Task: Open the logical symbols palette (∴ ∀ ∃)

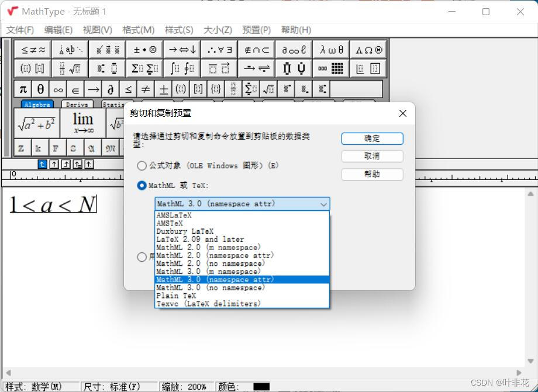Action: pyautogui.click(x=220, y=50)
